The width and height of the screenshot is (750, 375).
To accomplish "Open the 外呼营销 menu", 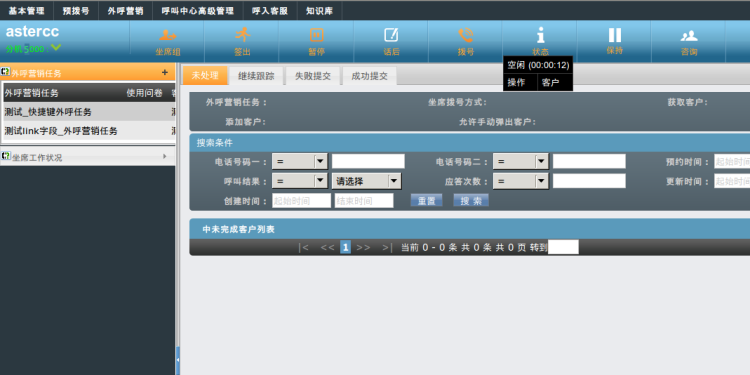I will (x=125, y=11).
